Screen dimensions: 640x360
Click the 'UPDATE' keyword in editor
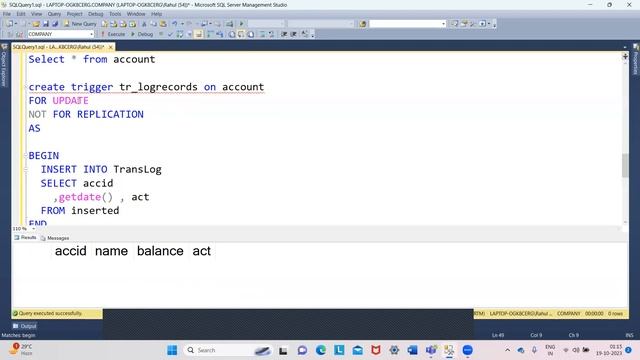70,101
